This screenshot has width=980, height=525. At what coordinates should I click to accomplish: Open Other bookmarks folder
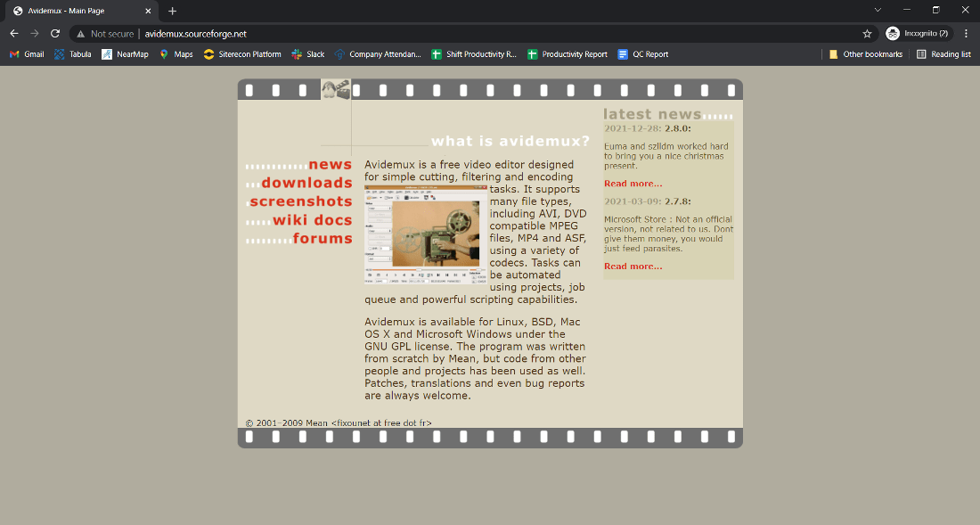[x=866, y=54]
